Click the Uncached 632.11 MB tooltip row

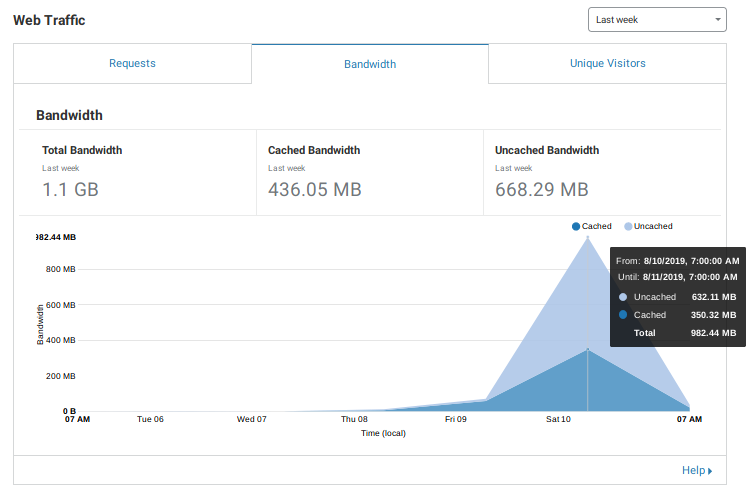point(678,297)
